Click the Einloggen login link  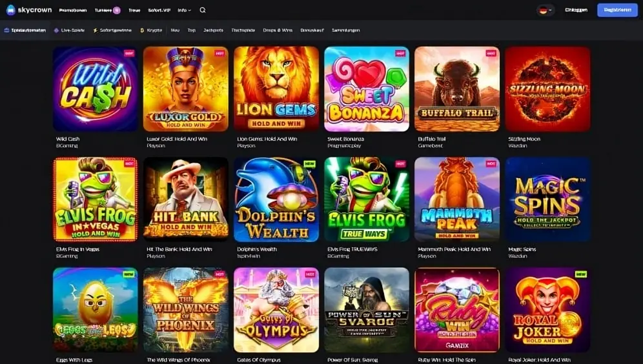click(x=576, y=10)
